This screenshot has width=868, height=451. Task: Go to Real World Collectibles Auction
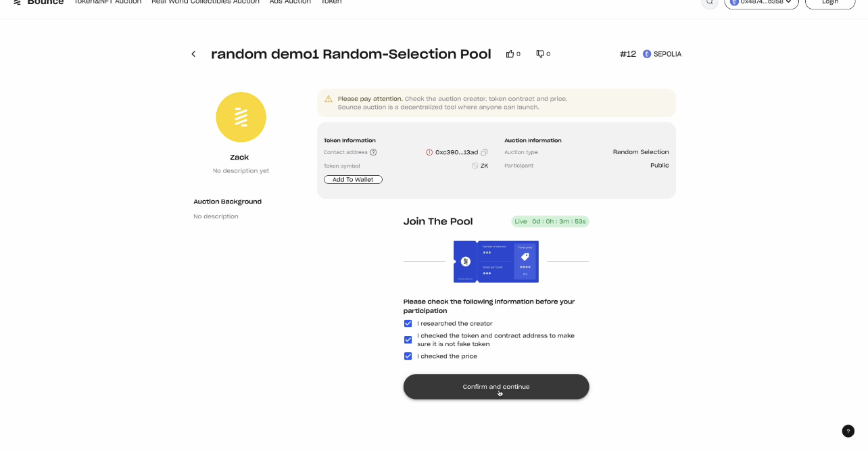(206, 2)
